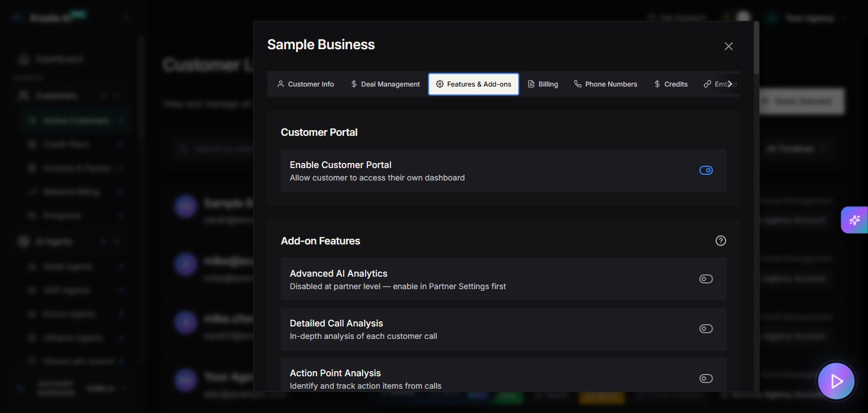Switch to the Credits tab
This screenshot has width=868, height=413.
tap(671, 84)
